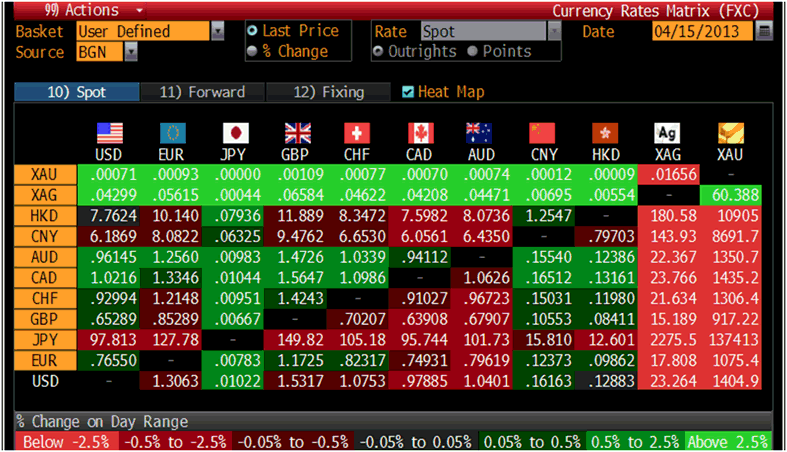Image resolution: width=787 pixels, height=452 pixels.
Task: Click the XAG silver Ag icon
Action: click(666, 133)
